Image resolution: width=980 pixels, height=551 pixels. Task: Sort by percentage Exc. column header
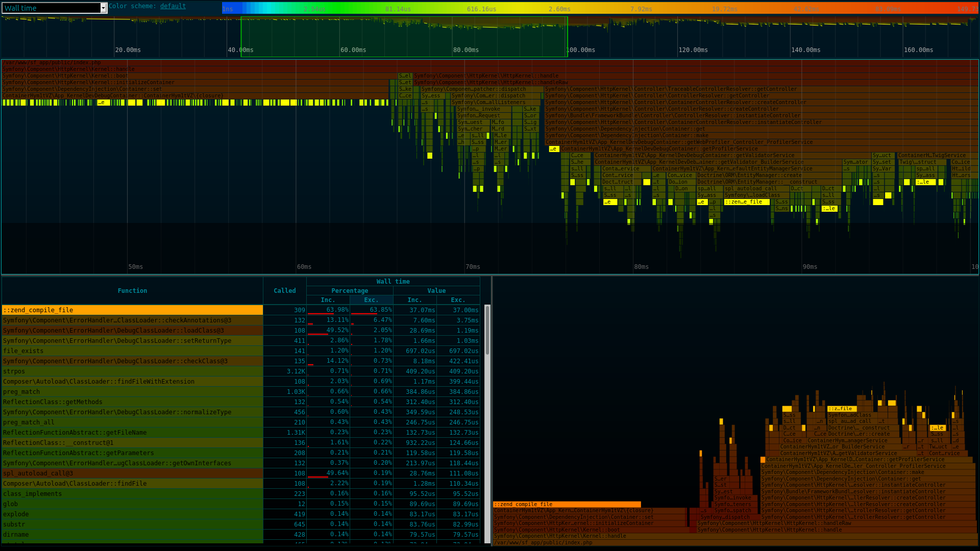click(x=371, y=300)
